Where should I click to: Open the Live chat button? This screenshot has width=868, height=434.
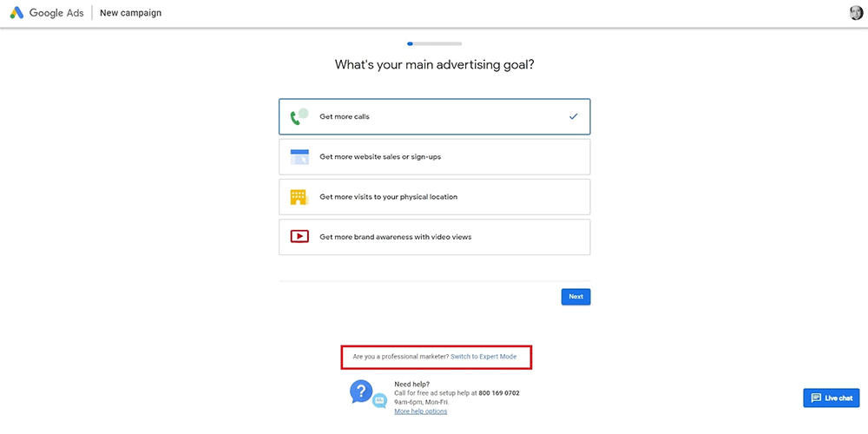[831, 398]
